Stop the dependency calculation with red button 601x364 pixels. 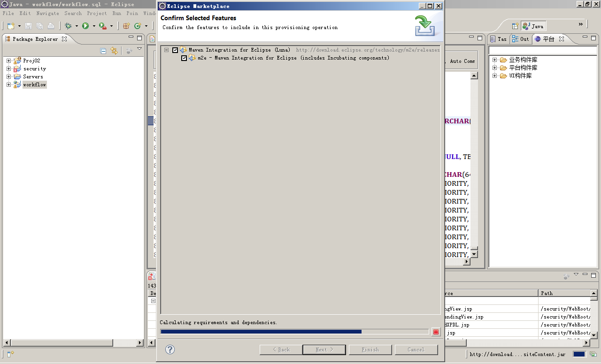436,332
